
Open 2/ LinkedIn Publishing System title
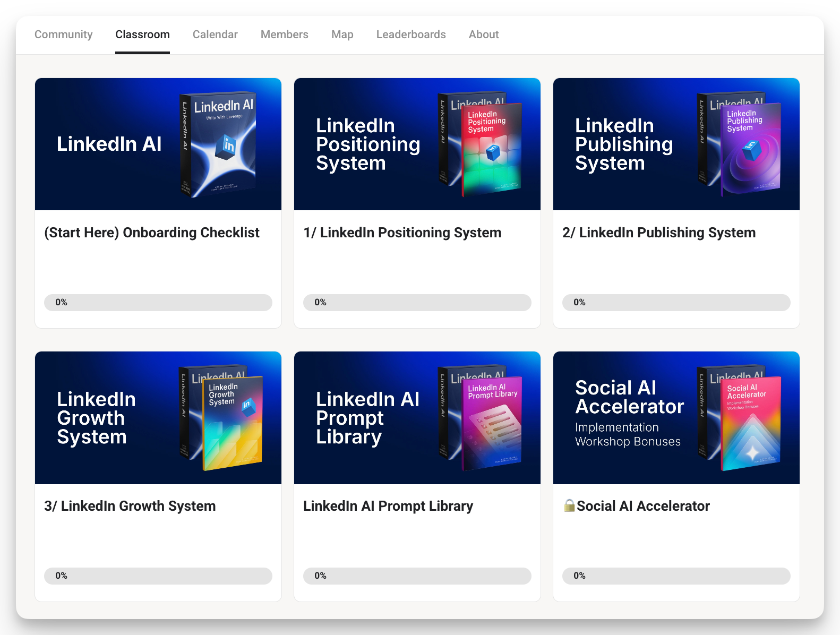coord(659,233)
